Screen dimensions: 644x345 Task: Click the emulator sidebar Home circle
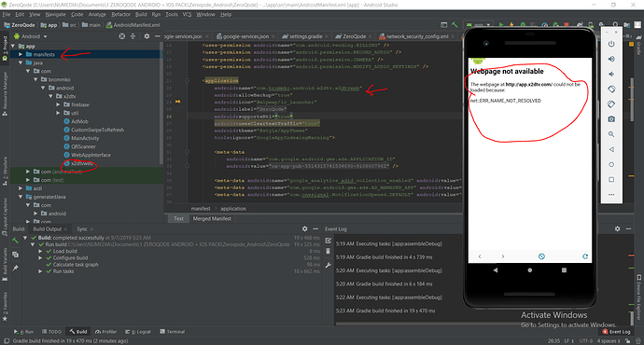(611, 164)
